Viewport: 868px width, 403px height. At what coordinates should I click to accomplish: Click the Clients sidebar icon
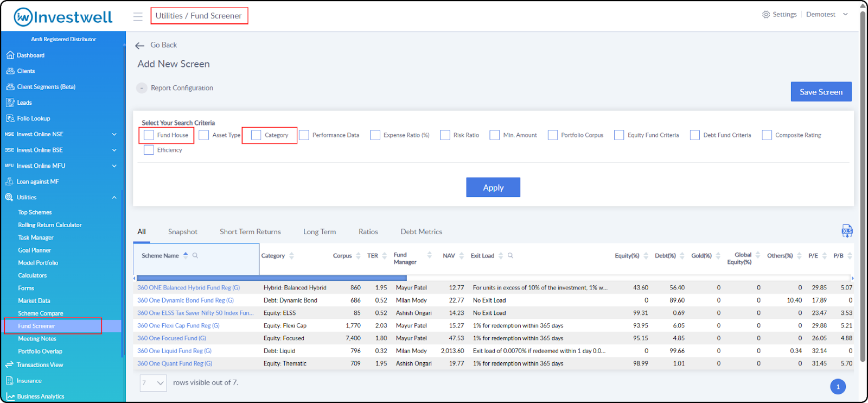click(x=10, y=71)
